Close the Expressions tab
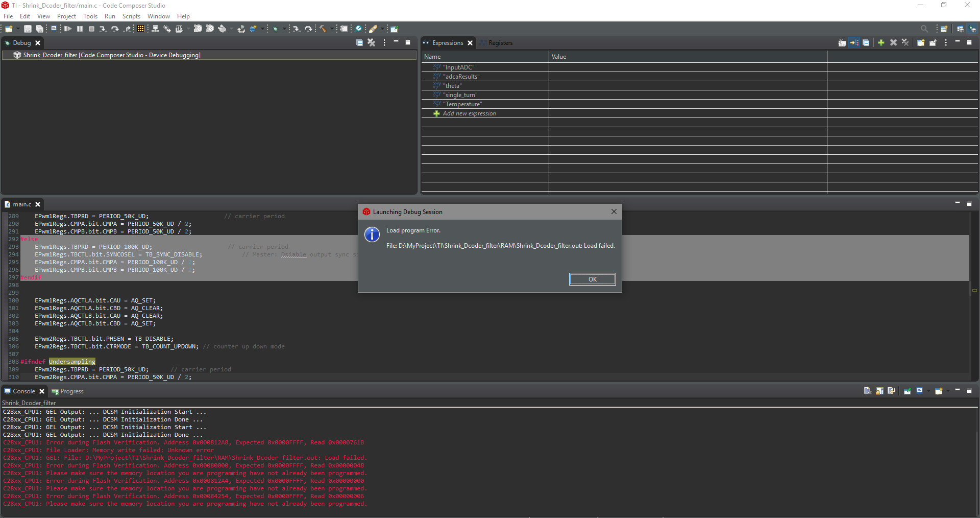The height and width of the screenshot is (518, 980). [470, 43]
